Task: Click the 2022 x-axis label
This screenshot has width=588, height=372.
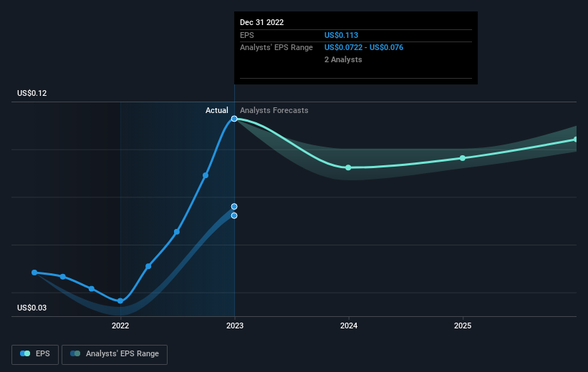Action: pos(120,325)
